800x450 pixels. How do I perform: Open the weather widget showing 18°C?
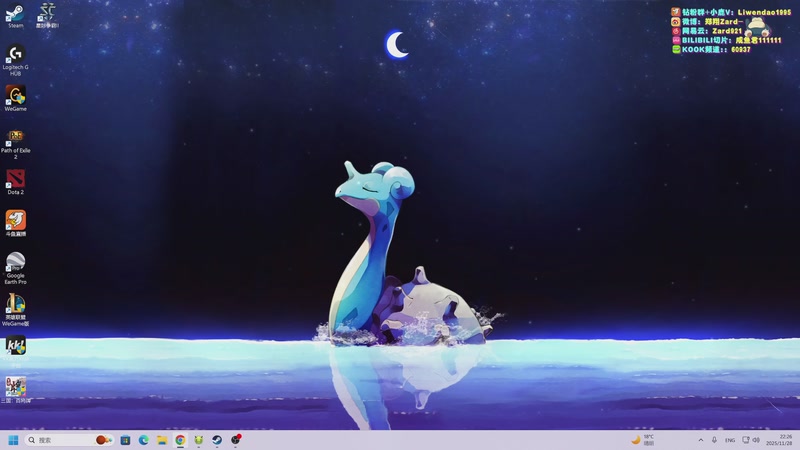(643, 440)
